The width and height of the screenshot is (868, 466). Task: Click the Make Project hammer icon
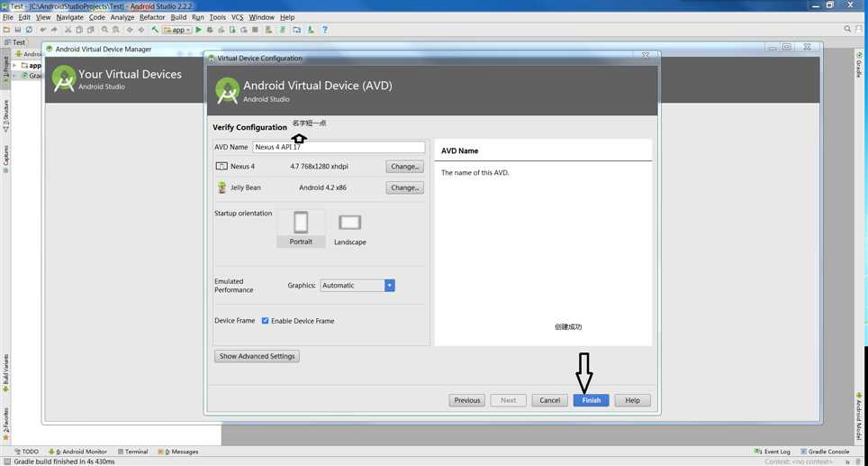tap(155, 30)
